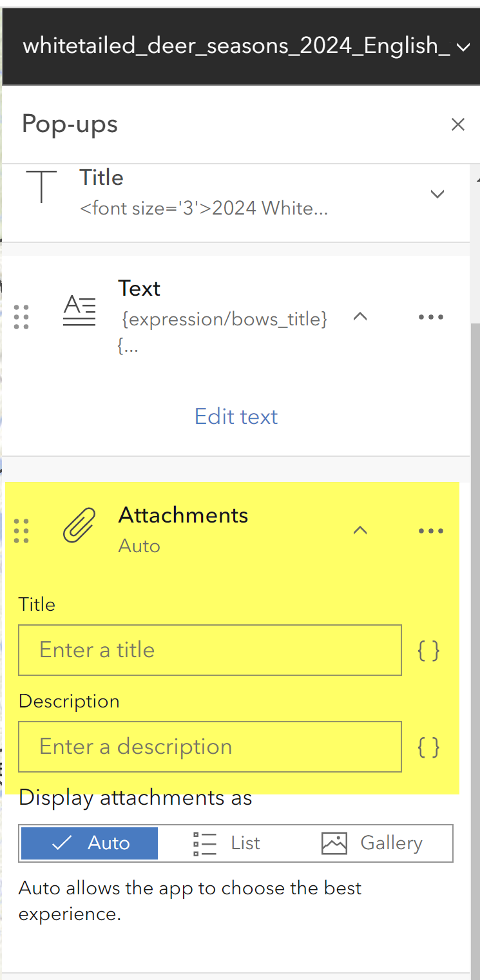Collapse the Attachments section
480x980 pixels.
pos(360,530)
